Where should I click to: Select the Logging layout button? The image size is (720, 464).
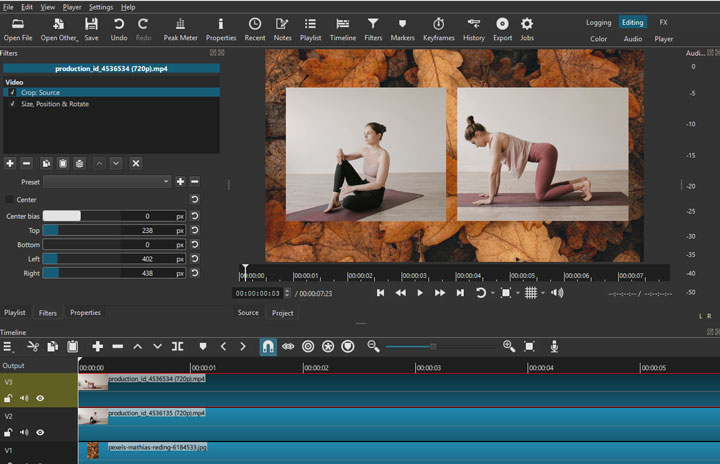(598, 22)
